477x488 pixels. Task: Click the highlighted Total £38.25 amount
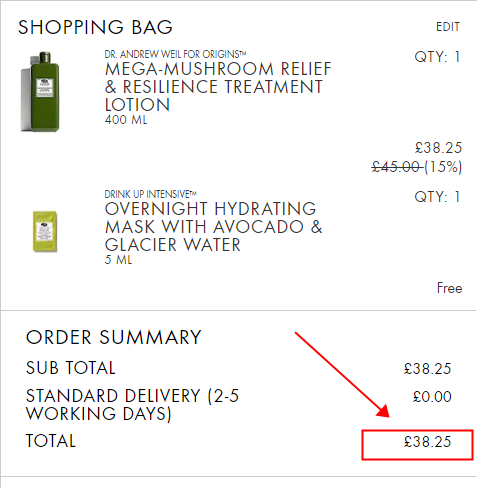coord(427,442)
